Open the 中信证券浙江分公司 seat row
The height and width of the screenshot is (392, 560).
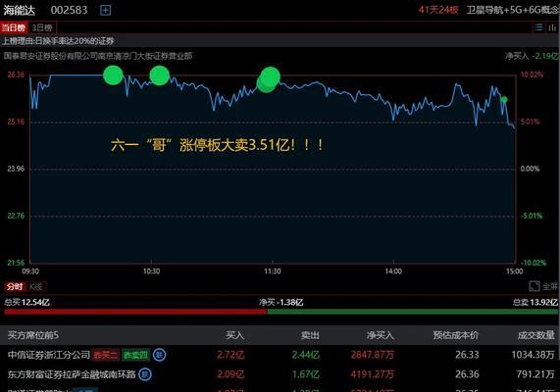(x=280, y=355)
